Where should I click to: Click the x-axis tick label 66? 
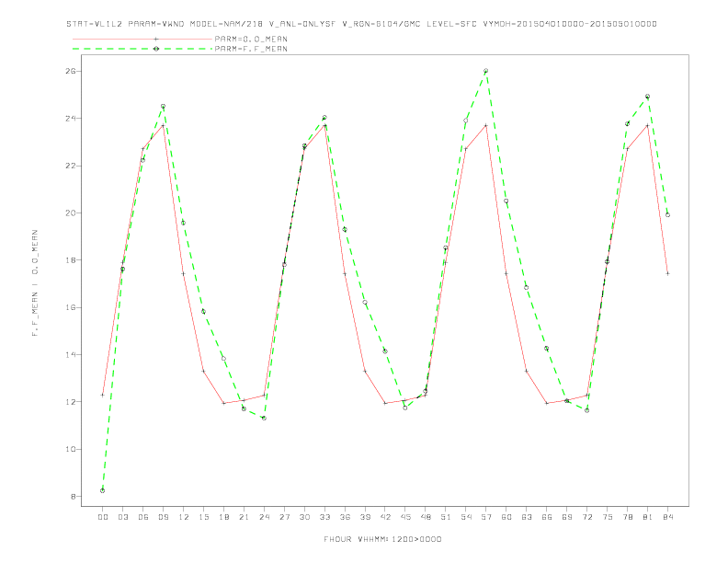pyautogui.click(x=547, y=517)
